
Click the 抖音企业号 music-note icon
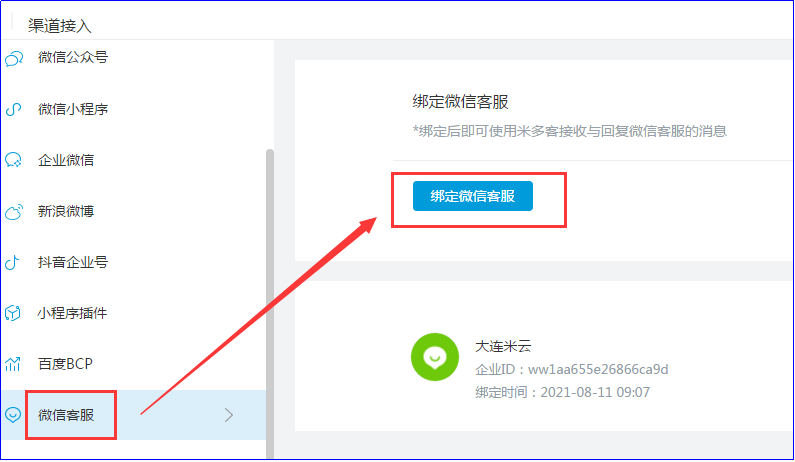[12, 262]
